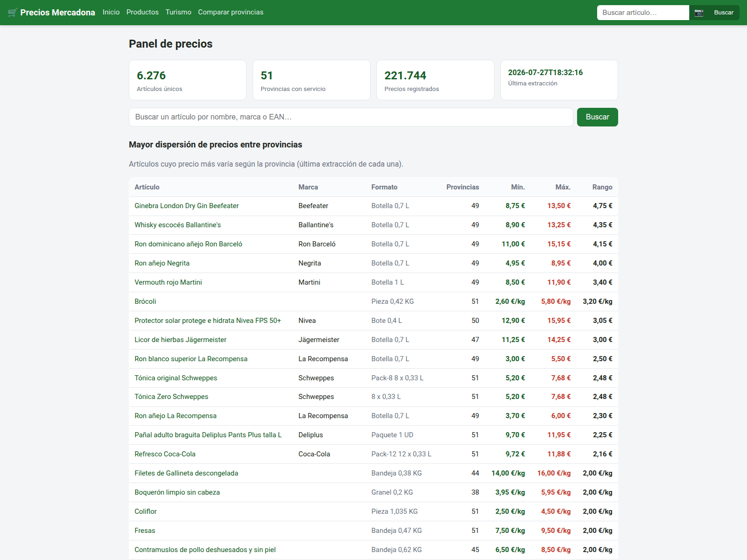
Task: Open Refresco Coca-Cola article
Action: [x=165, y=454]
